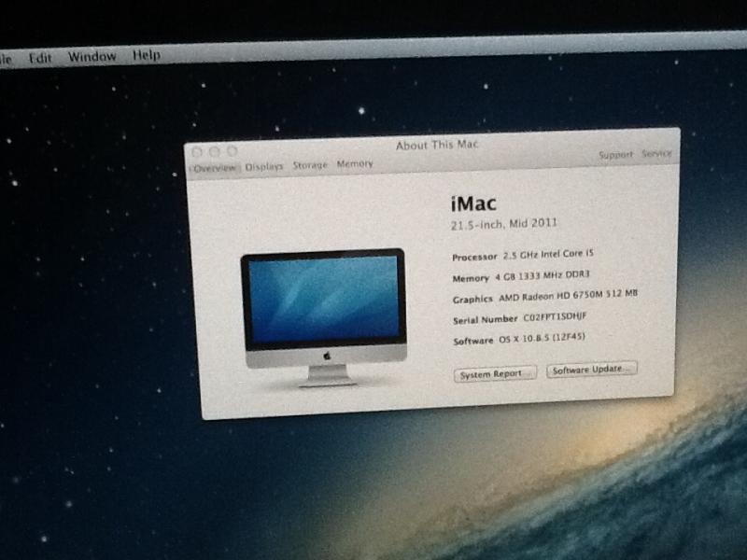Open the Help menu
Viewport: 747px width, 560px height.
pyautogui.click(x=147, y=55)
